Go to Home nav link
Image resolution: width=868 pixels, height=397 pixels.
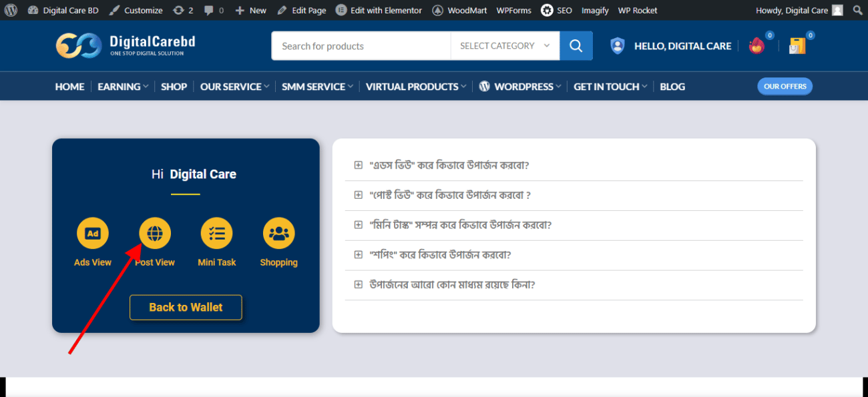(x=69, y=87)
